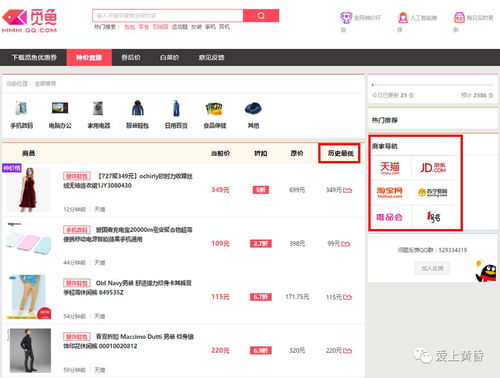Open the Massimo Dutti product thumbnail
The height and width of the screenshot is (378, 500).
pyautogui.click(x=30, y=350)
